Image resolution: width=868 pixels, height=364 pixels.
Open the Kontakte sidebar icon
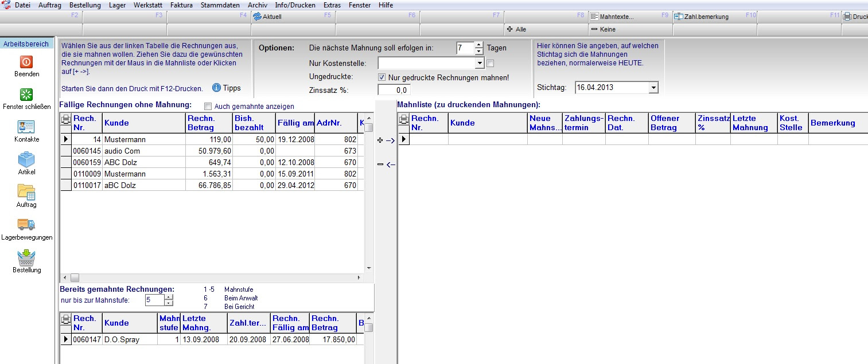click(26, 127)
